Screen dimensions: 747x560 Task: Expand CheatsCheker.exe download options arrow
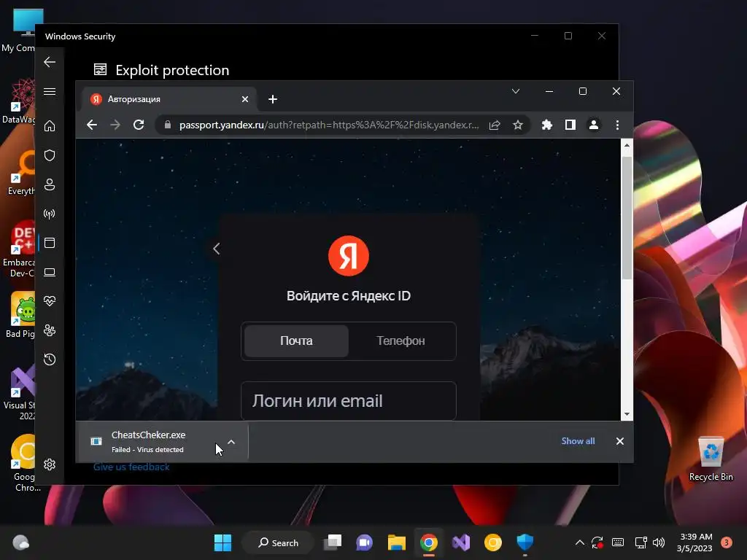pos(231,442)
